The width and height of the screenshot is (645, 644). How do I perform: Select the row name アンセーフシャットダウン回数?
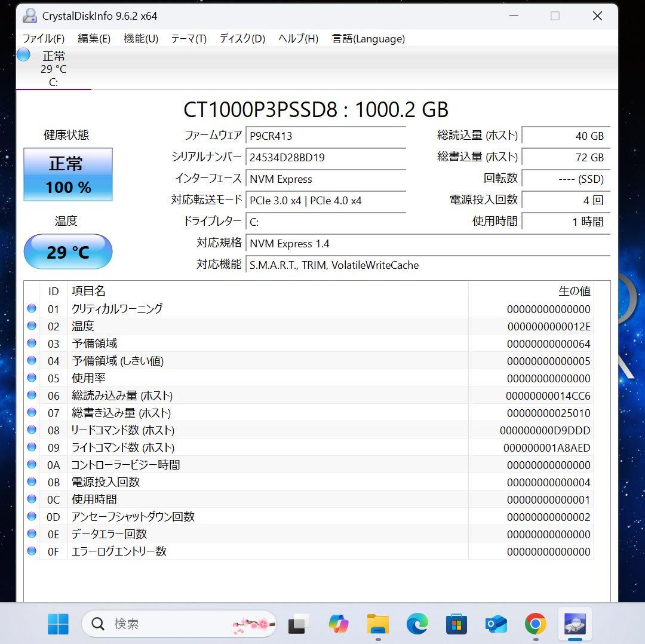point(133,517)
